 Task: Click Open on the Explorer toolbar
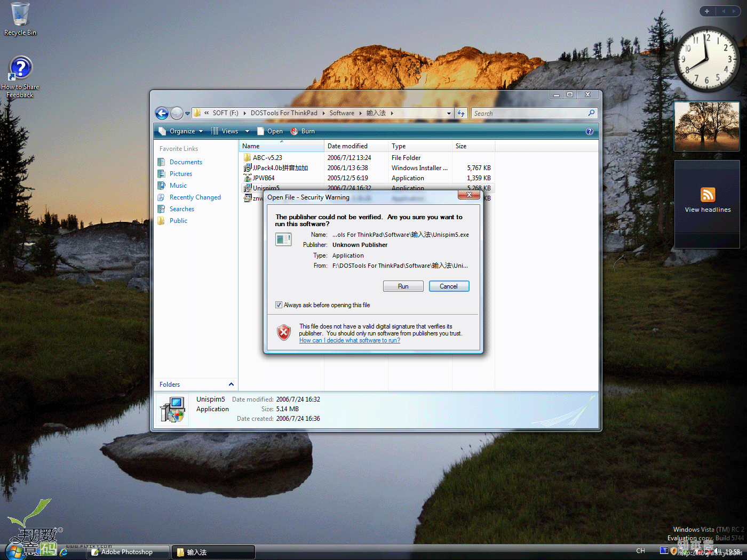pyautogui.click(x=270, y=131)
